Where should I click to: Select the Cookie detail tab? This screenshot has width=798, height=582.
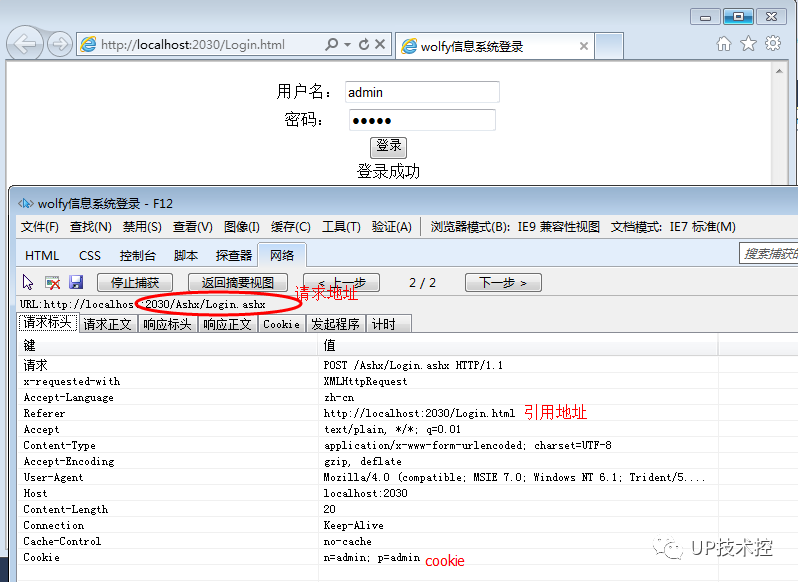coord(281,324)
